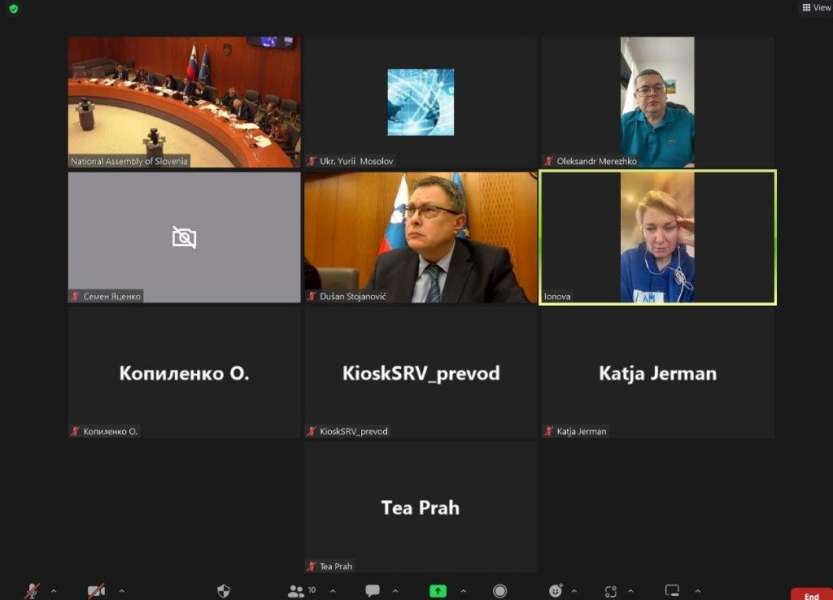The height and width of the screenshot is (600, 833).
Task: Expand the audio settings arrow beside the microphone
Action: coord(53,591)
